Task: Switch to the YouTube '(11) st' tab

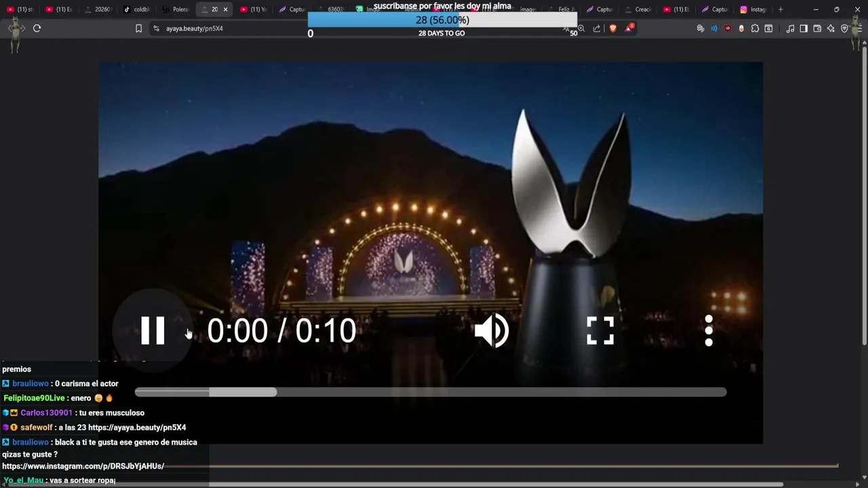Action: tap(20, 9)
